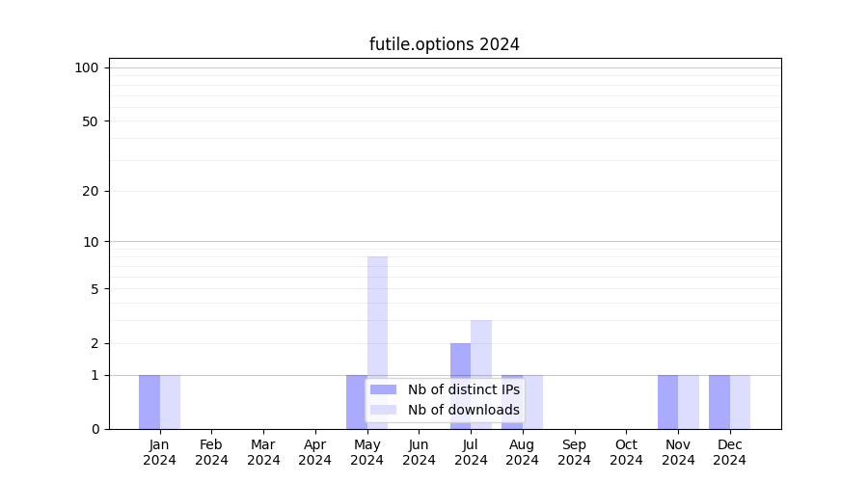
Task: Select the '20' y-axis tick label
Action: 91,191
